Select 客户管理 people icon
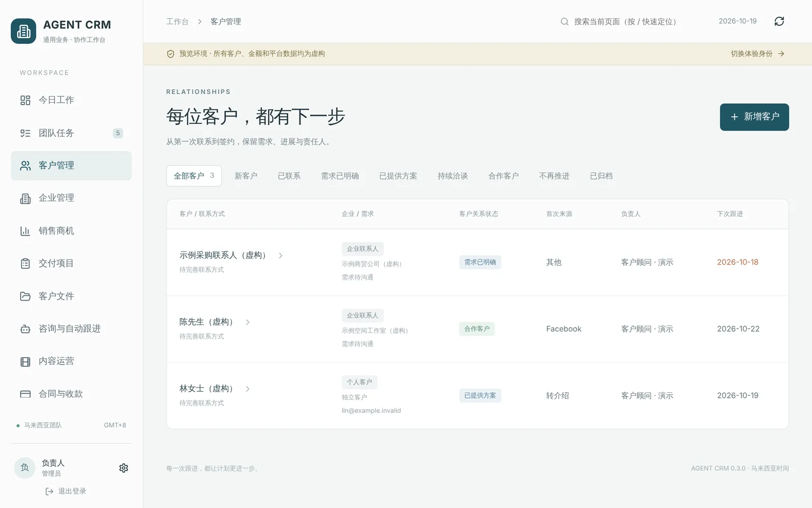Screen dimensions: 812x508 click(x=25, y=166)
